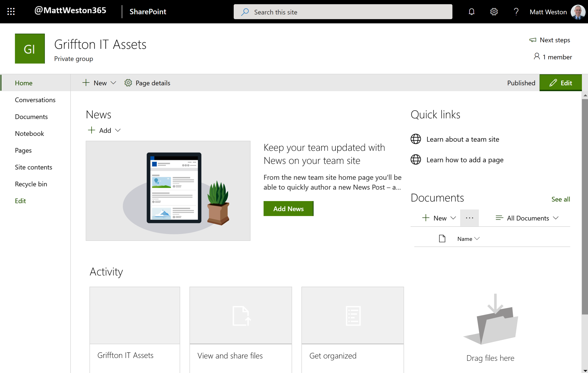Open the Griffton IT Assets activity card
Screen dimensions: 588x373
tap(135, 330)
